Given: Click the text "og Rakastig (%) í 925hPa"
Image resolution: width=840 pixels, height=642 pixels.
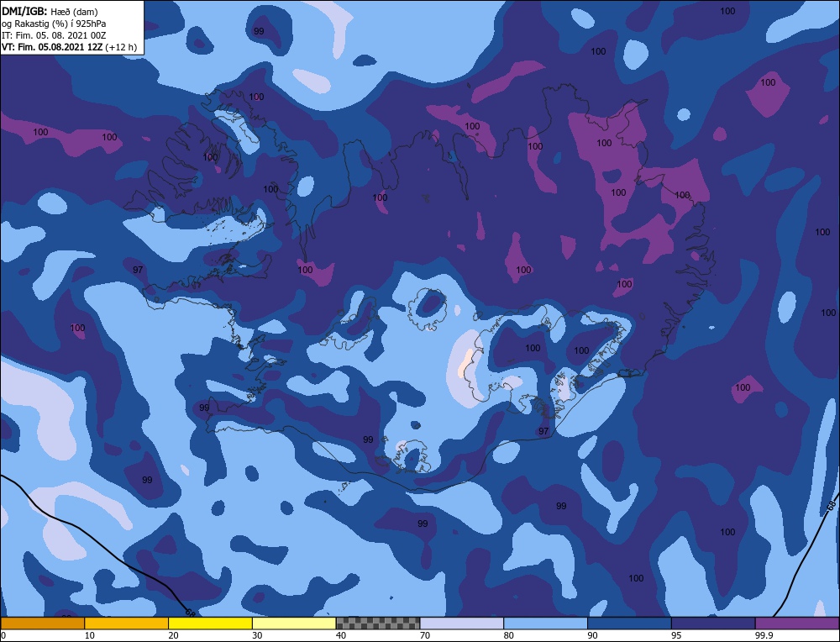Looking at the screenshot, I should tap(53, 23).
